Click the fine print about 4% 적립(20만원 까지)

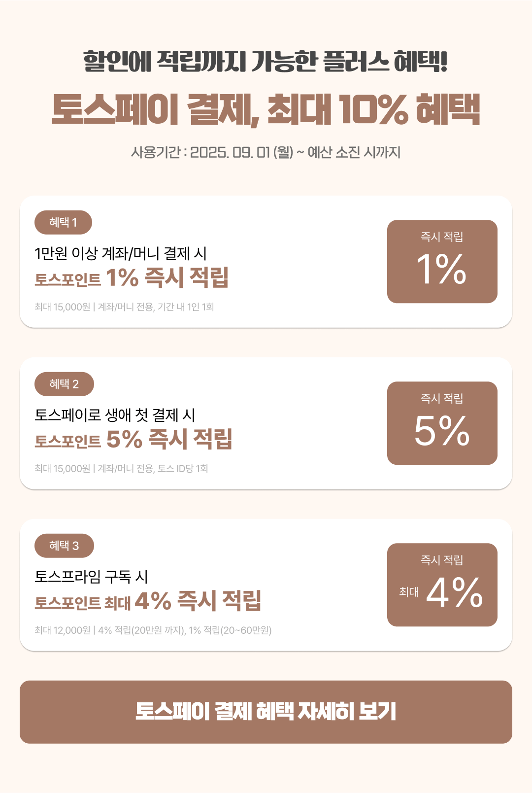point(153,630)
